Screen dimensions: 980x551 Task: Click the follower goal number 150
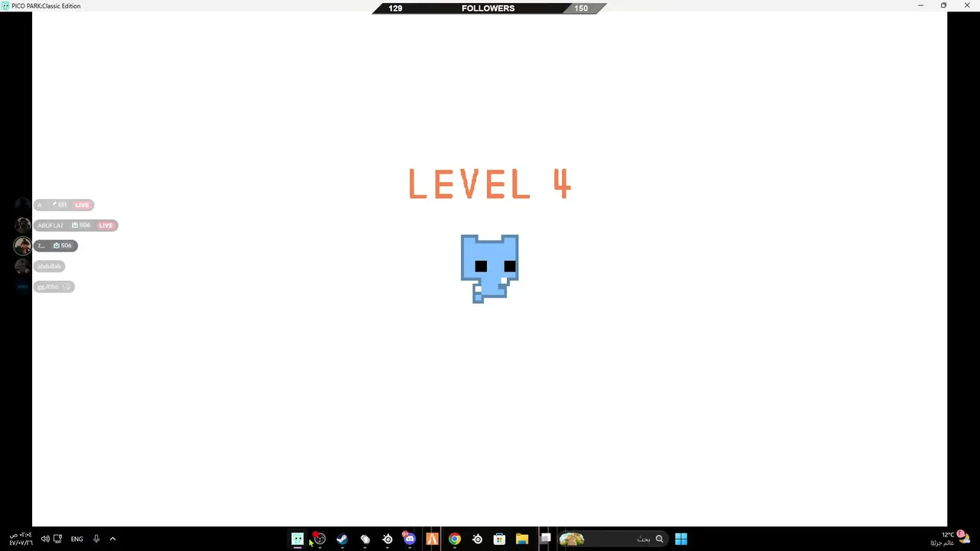click(x=581, y=8)
